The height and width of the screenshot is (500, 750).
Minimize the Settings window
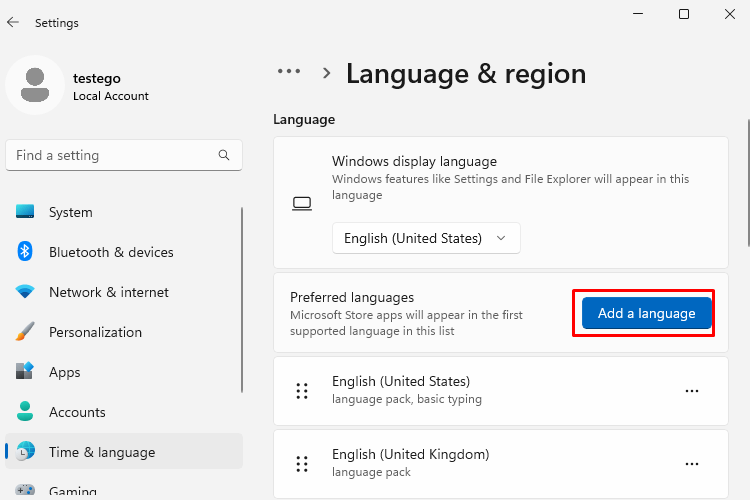(638, 14)
